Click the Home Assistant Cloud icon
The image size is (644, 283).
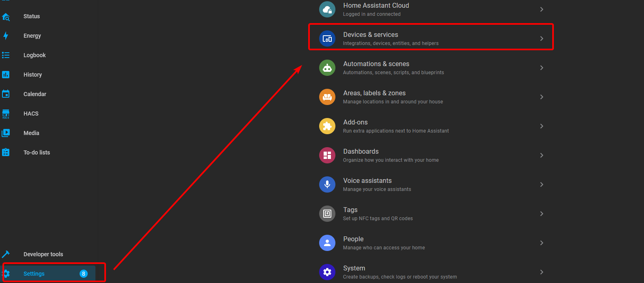pyautogui.click(x=327, y=9)
